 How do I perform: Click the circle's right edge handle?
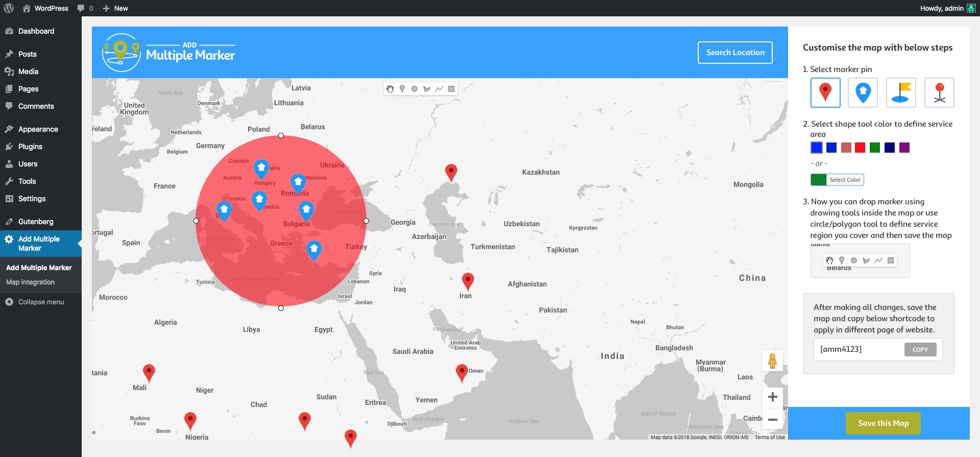point(366,221)
